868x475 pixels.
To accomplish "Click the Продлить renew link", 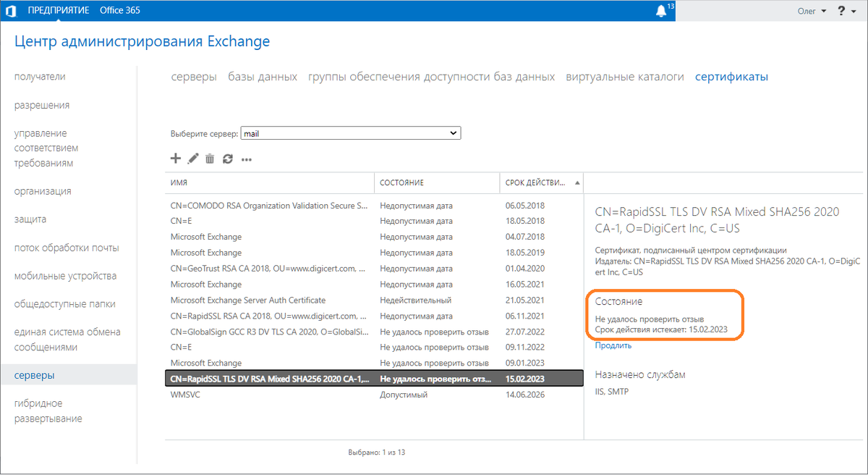I will tap(613, 345).
